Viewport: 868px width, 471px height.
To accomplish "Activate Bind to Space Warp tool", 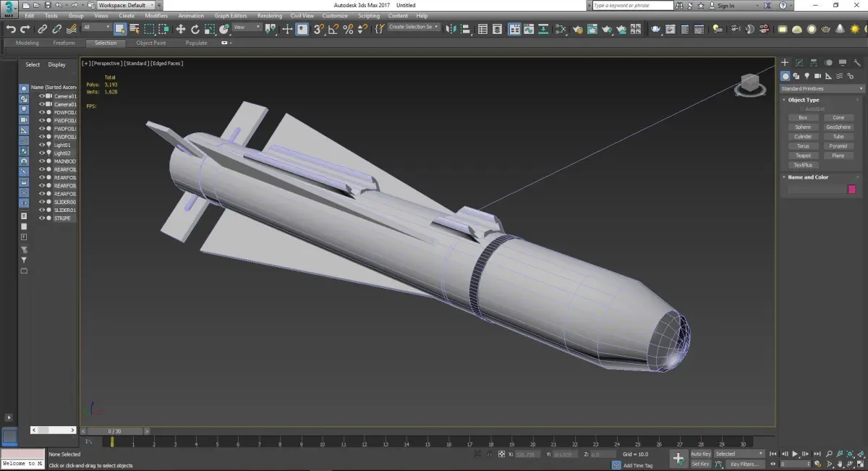I will (71, 29).
